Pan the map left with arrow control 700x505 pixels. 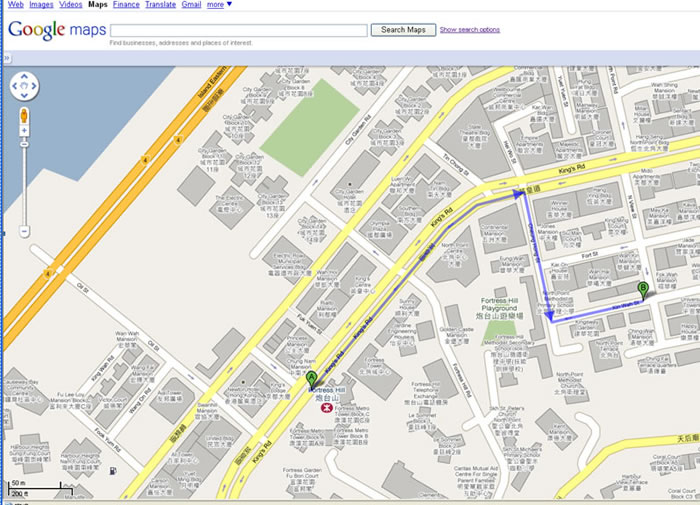pyautogui.click(x=13, y=87)
